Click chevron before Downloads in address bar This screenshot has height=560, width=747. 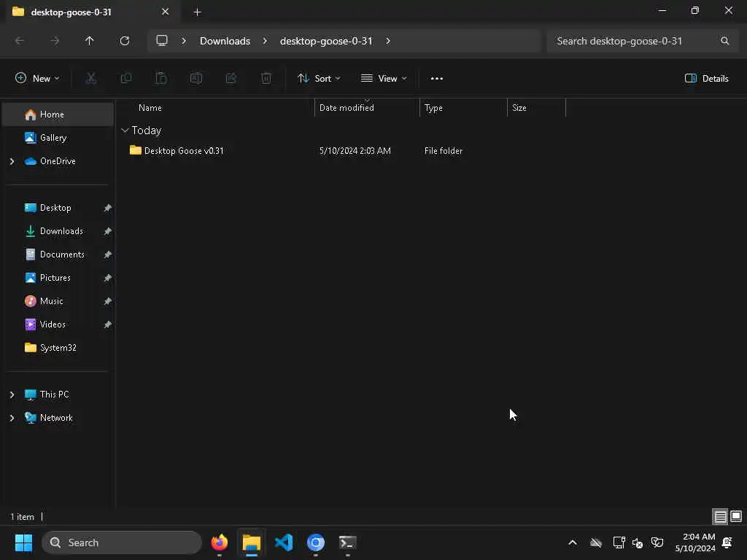pos(184,41)
